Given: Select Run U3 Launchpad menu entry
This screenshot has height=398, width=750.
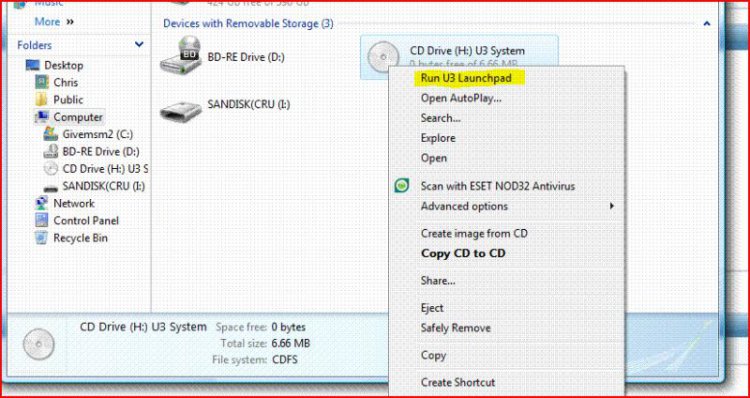Looking at the screenshot, I should (466, 78).
